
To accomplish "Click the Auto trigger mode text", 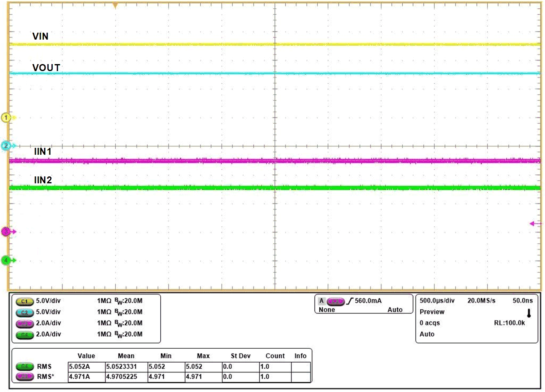I will tap(395, 310).
